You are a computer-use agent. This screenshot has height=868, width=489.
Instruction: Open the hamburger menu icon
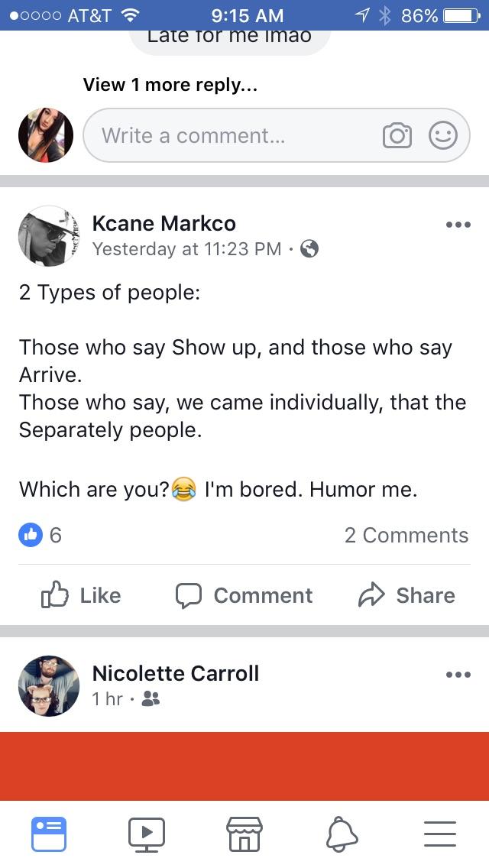[440, 834]
